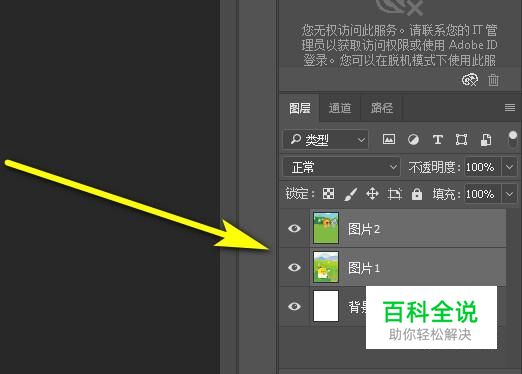
Task: Click the 不透明度 100% value field
Action: [482, 167]
